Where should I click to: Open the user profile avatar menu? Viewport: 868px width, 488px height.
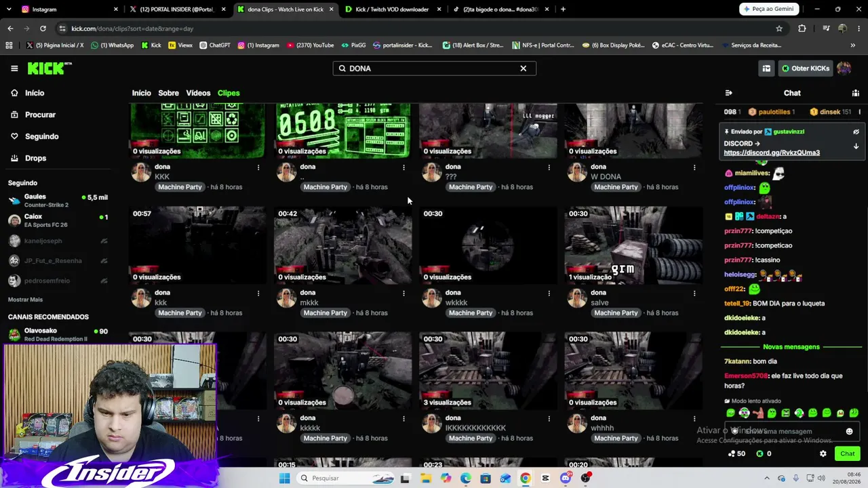pos(844,68)
